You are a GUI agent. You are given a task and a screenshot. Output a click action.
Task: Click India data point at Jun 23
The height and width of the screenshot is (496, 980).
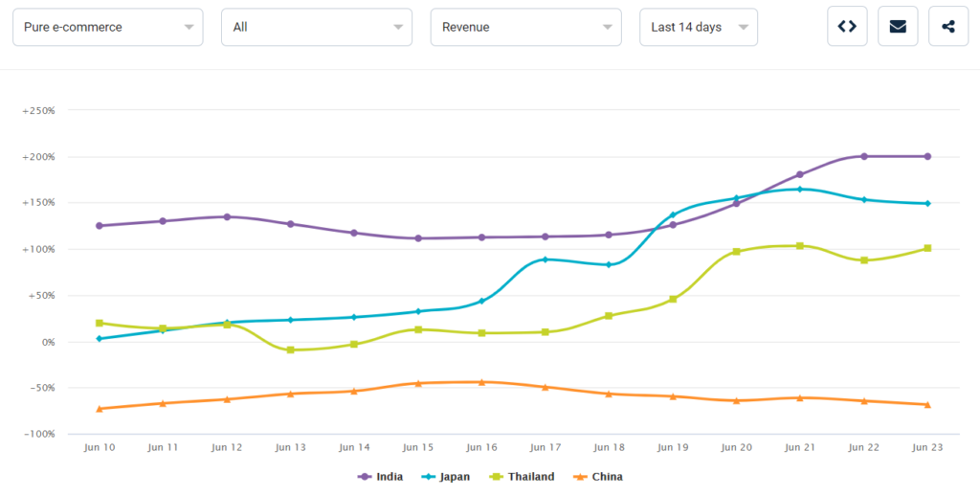click(927, 156)
